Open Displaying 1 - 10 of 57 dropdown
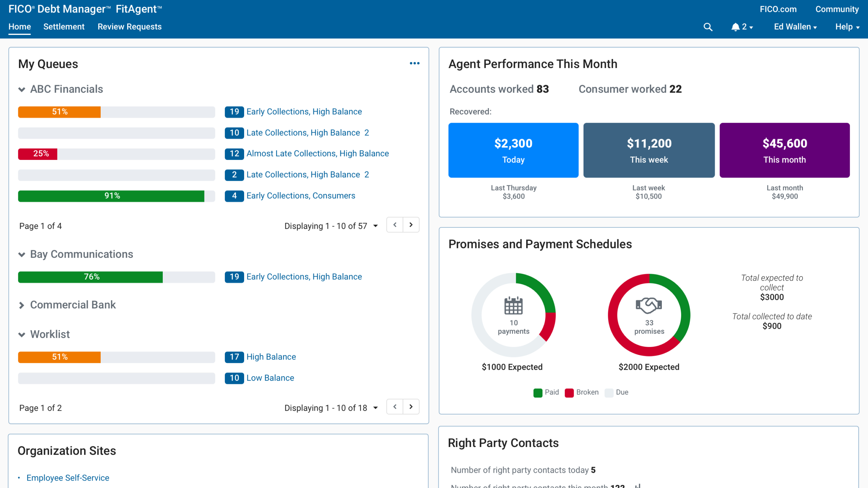The image size is (868, 488). pyautogui.click(x=375, y=226)
